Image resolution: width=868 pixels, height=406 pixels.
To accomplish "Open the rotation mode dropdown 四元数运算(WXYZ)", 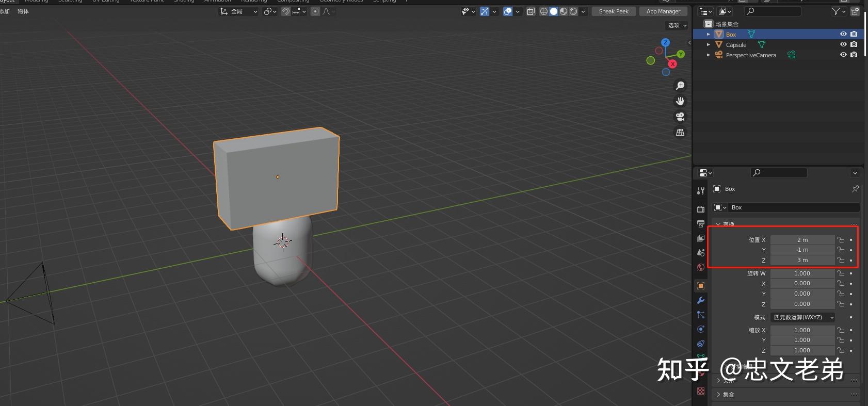I will [803, 317].
